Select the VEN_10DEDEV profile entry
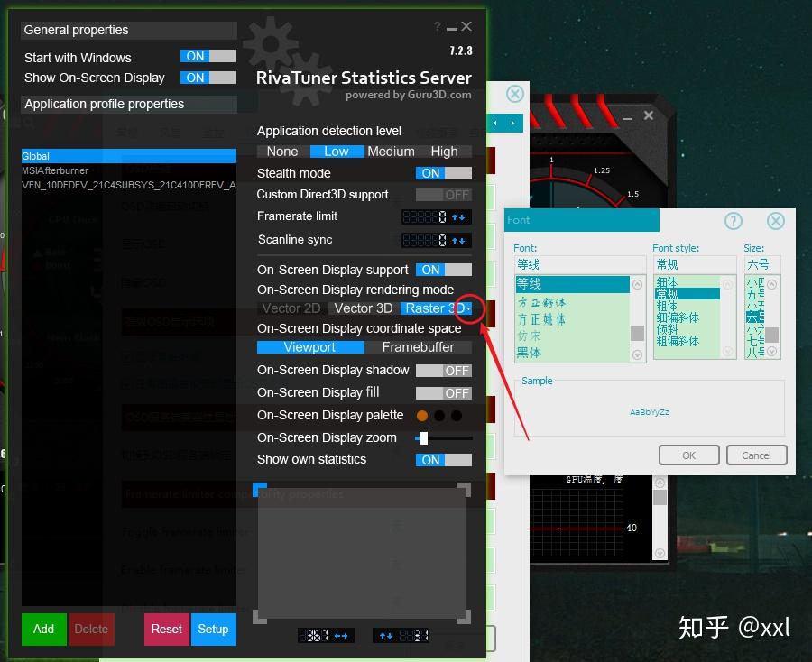812x662 pixels. coord(128,185)
